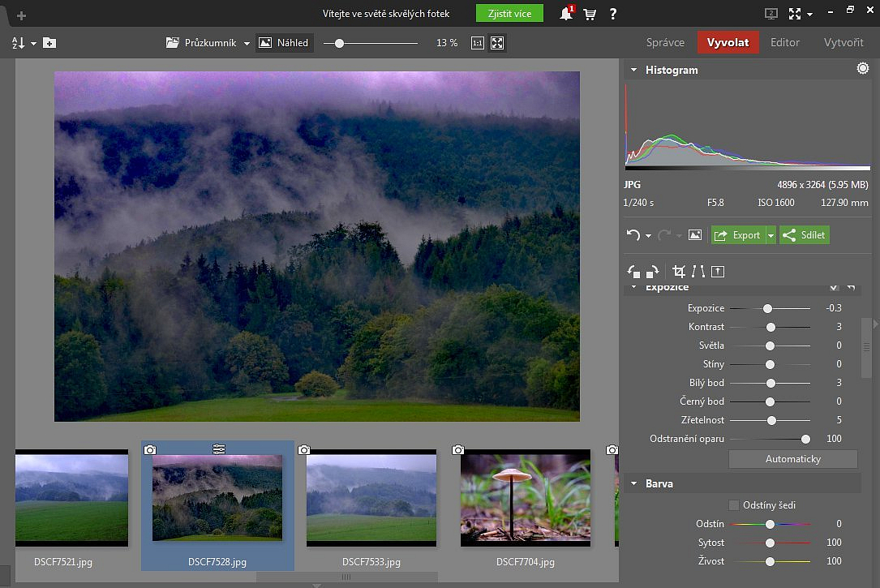Image resolution: width=880 pixels, height=588 pixels.
Task: Toggle the Expozice section checkbox
Action: pyautogui.click(x=834, y=287)
